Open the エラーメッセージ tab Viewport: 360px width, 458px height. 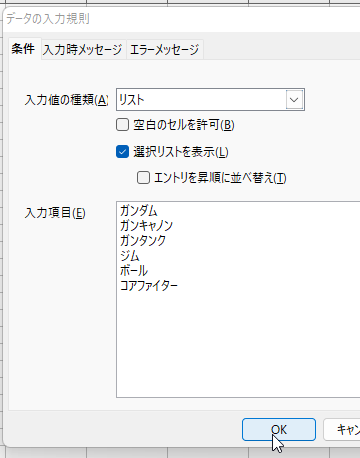(x=164, y=50)
